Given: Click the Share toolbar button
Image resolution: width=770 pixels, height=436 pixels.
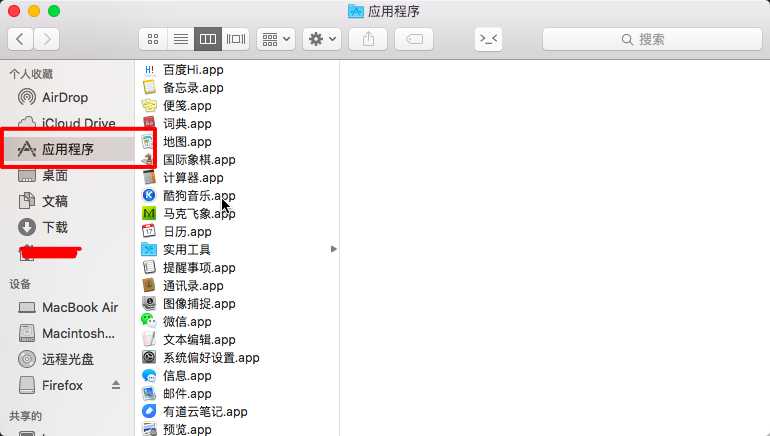Looking at the screenshot, I should tap(368, 39).
